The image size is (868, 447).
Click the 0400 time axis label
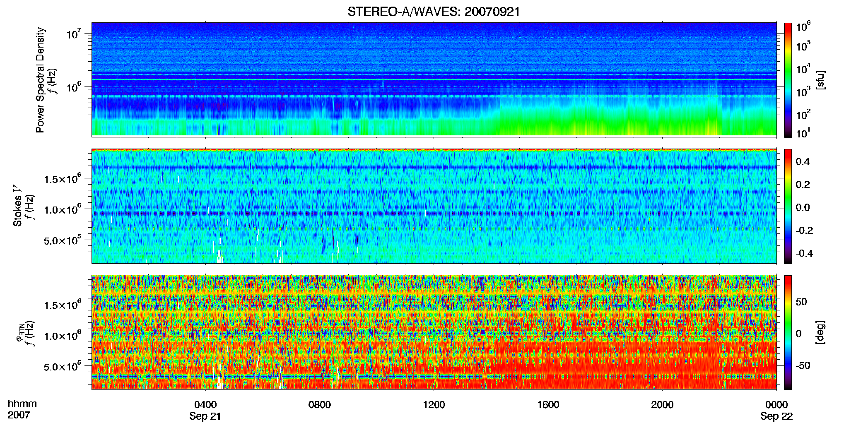point(205,404)
